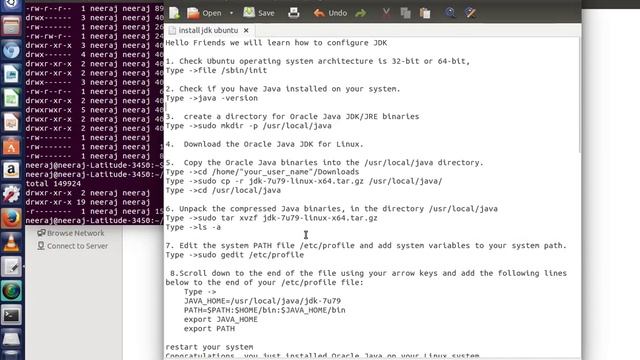Click the line 'Type ->cd /home/"your_user_name"/Downloads'
Image resolution: width=640 pixels, height=360 pixels.
(x=262, y=172)
